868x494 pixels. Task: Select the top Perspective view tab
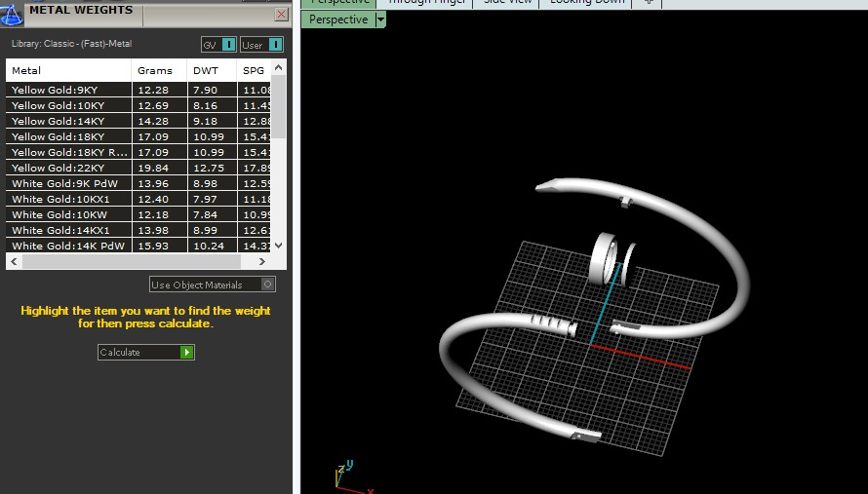tap(338, 3)
